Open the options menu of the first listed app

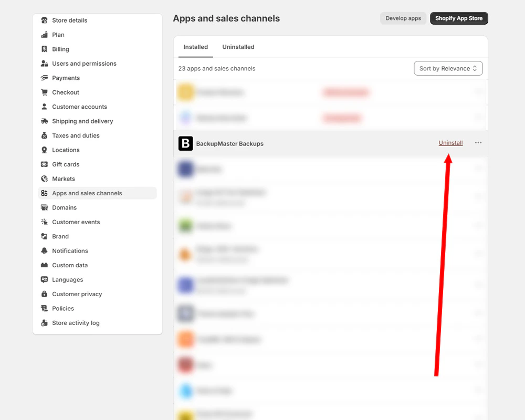[x=478, y=91]
